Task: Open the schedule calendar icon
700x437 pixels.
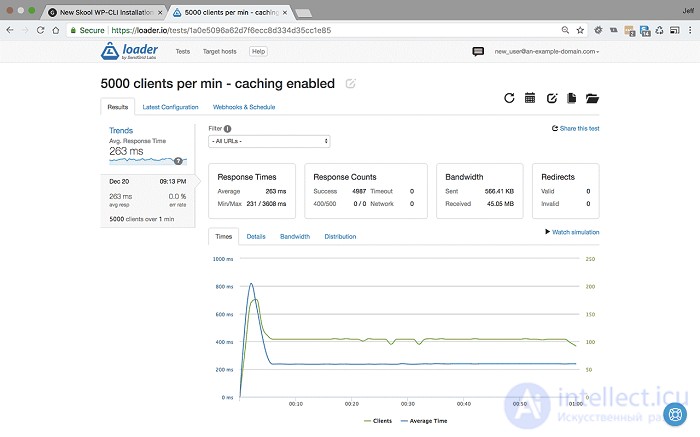Action: [530, 98]
